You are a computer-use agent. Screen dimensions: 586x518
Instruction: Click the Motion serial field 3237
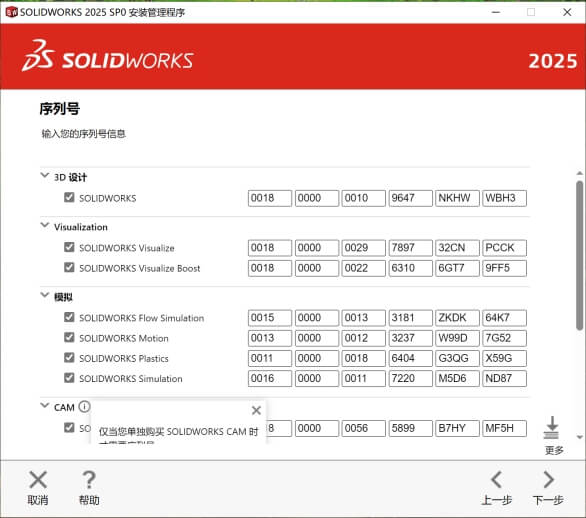(x=410, y=338)
